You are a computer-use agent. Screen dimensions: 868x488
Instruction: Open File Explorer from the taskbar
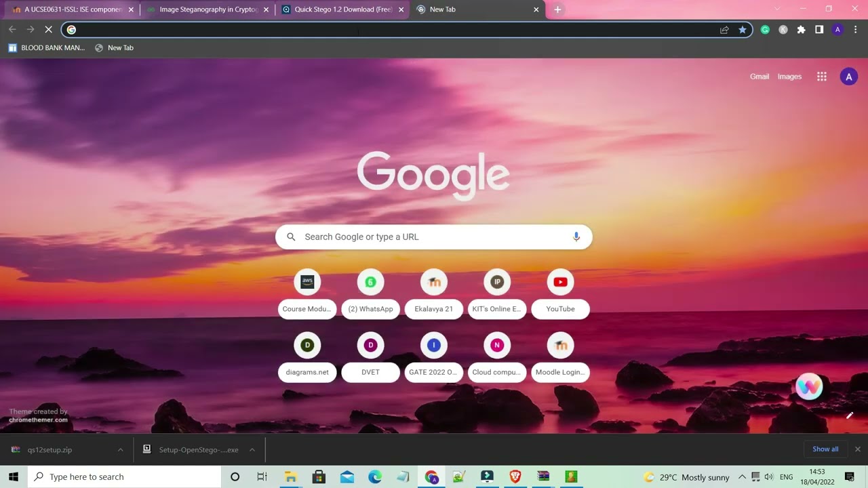(x=290, y=477)
